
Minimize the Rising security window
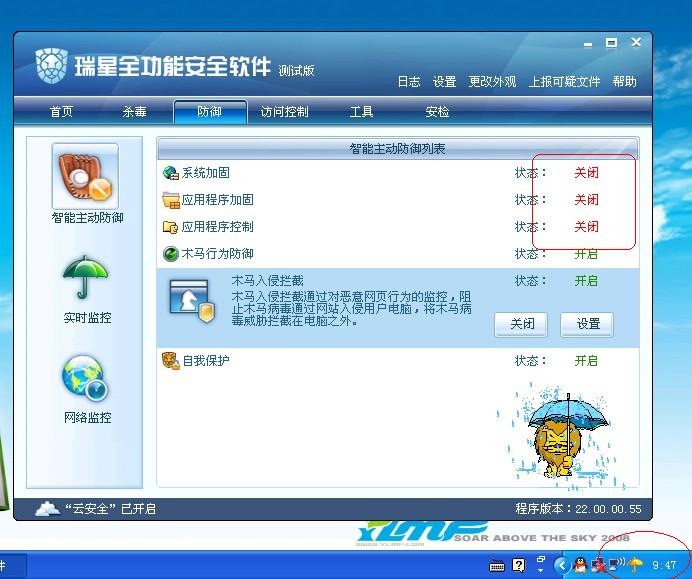click(x=588, y=44)
